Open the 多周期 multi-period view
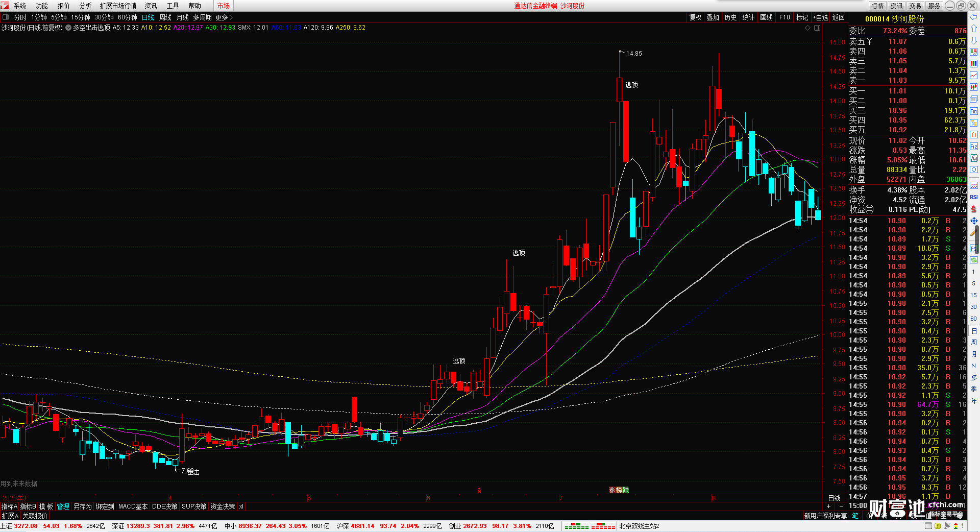The image size is (980, 532). [x=202, y=17]
